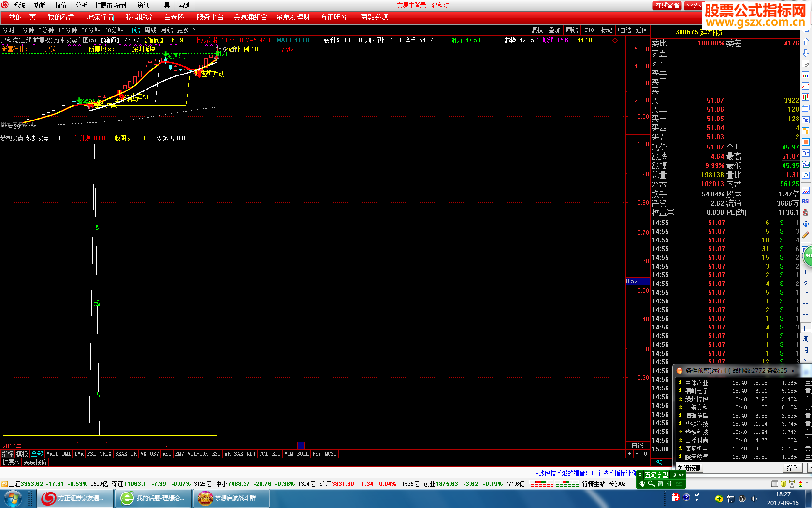
Task: Click the red dollar sign sidebar icon
Action: tap(805, 212)
